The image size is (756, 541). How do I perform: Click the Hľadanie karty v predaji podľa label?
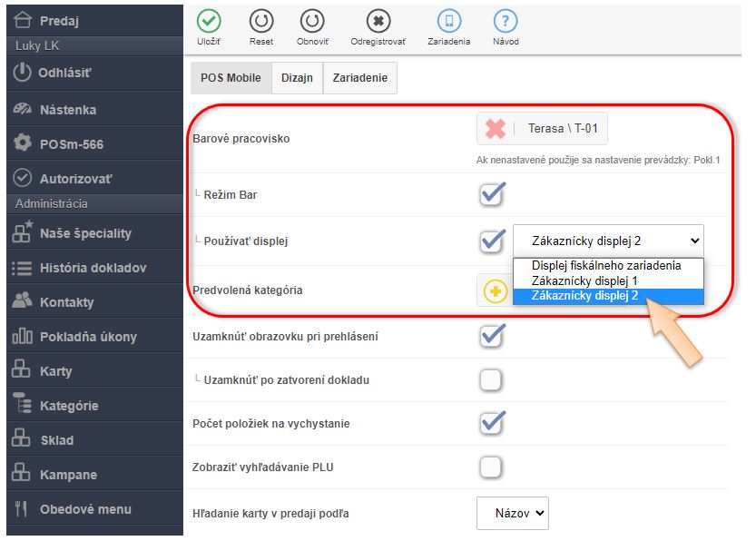pyautogui.click(x=270, y=514)
